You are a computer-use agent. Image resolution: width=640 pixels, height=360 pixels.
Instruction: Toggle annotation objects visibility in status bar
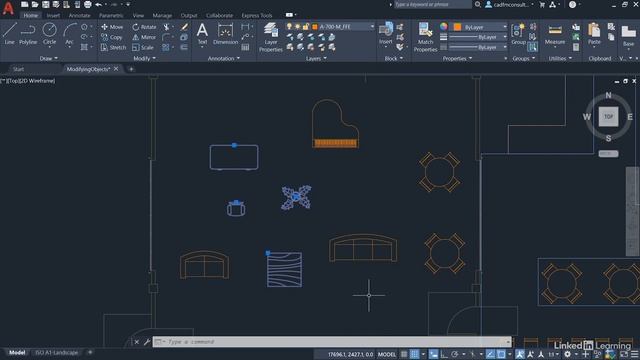520,354
